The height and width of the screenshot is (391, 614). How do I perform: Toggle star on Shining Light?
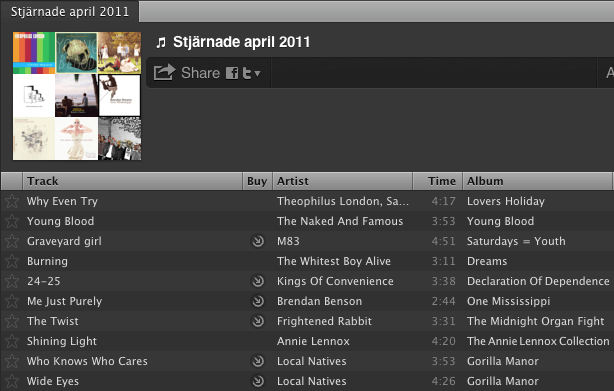[x=12, y=341]
